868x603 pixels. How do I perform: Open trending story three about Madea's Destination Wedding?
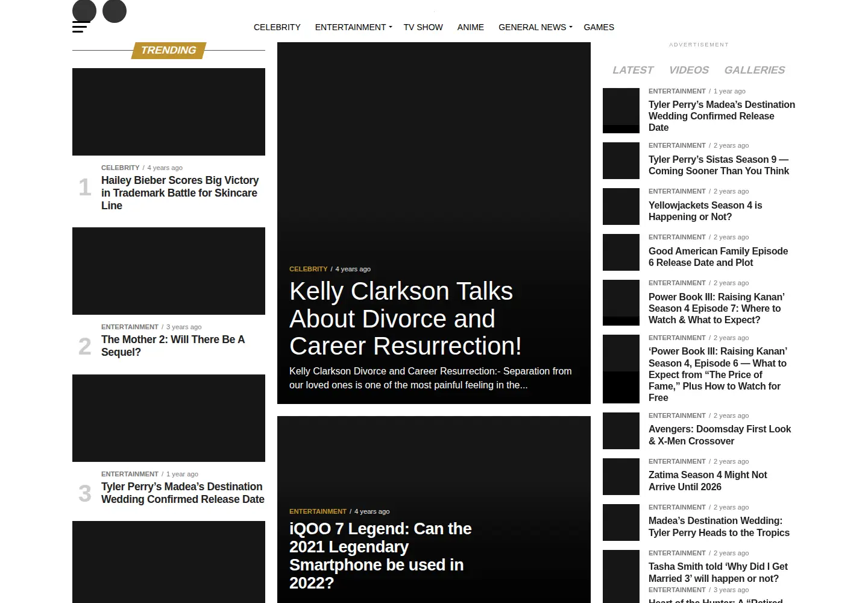pos(183,493)
